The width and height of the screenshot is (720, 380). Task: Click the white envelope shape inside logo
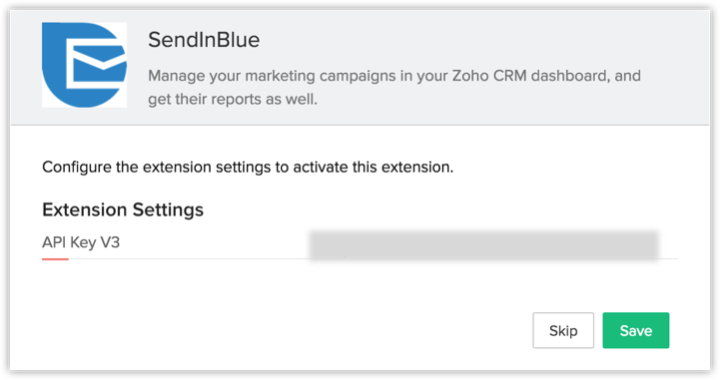tap(96, 63)
